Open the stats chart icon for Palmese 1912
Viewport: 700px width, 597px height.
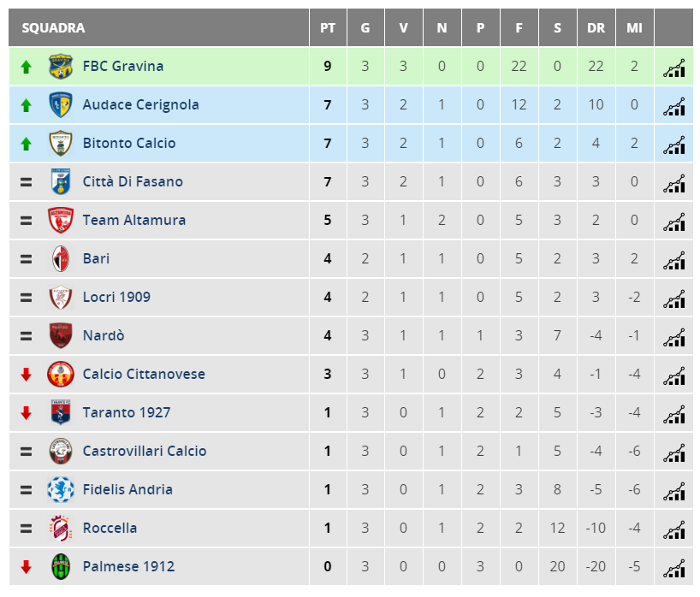click(673, 569)
